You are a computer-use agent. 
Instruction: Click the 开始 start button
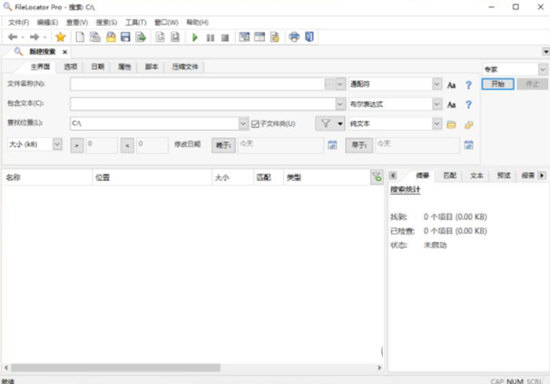tap(498, 84)
